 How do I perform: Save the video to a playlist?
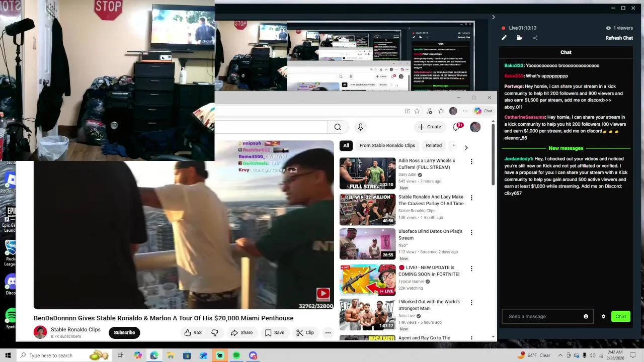click(x=275, y=332)
